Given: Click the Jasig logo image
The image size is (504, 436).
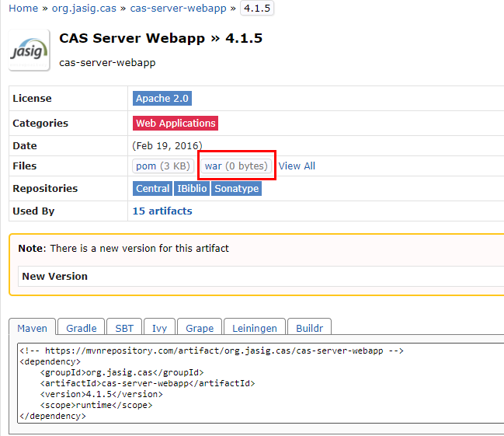Looking at the screenshot, I should pyautogui.click(x=30, y=50).
